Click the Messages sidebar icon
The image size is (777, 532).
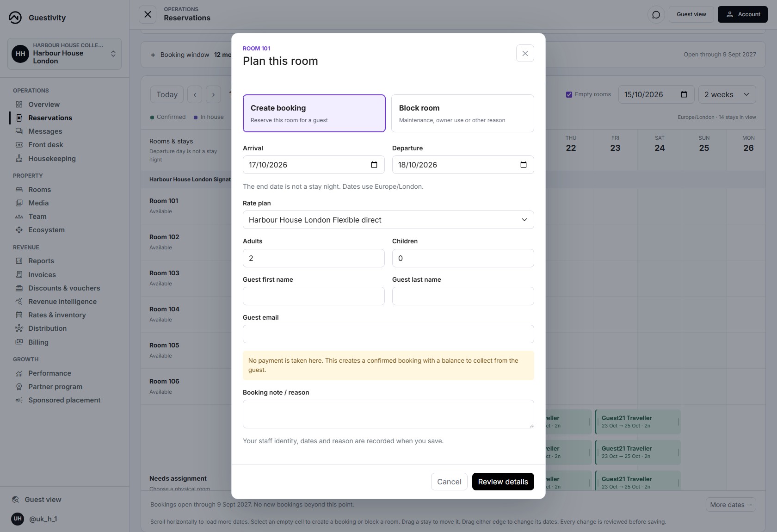(19, 131)
